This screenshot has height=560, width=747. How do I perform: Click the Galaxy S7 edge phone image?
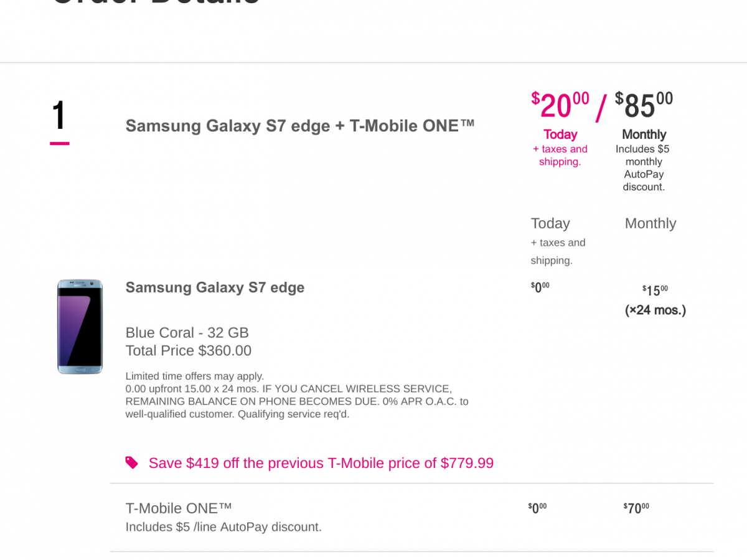[x=80, y=327]
